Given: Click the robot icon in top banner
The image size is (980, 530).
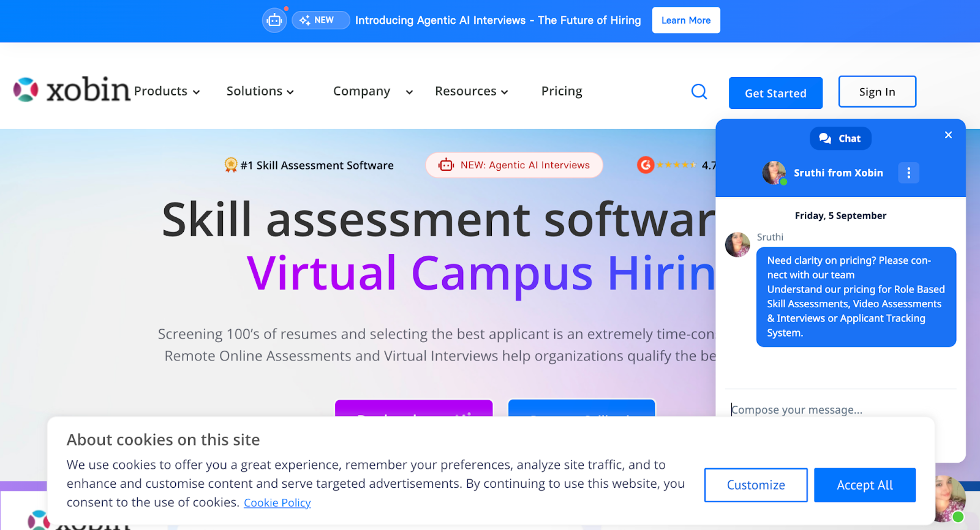Looking at the screenshot, I should [274, 20].
